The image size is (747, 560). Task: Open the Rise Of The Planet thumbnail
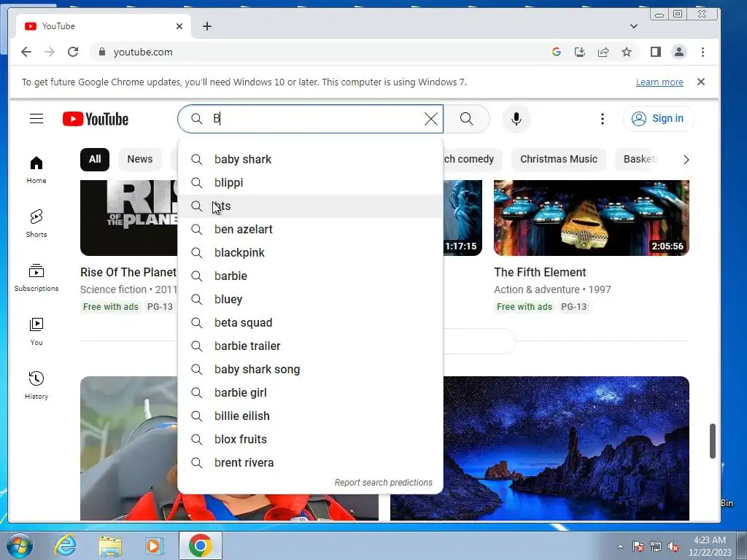pos(128,217)
